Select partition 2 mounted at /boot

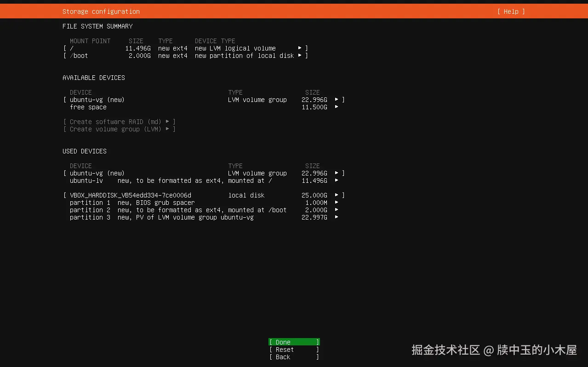pyautogui.click(x=204, y=210)
